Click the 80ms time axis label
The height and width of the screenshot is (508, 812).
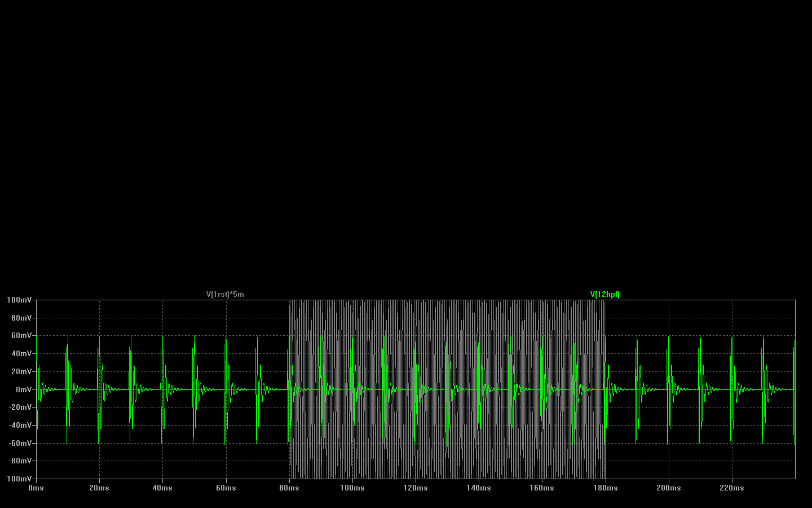[x=289, y=488]
